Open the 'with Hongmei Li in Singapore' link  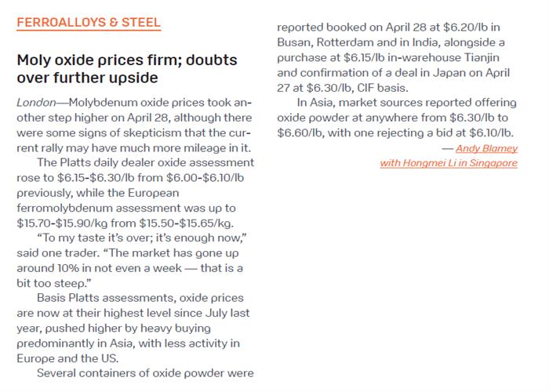449,163
